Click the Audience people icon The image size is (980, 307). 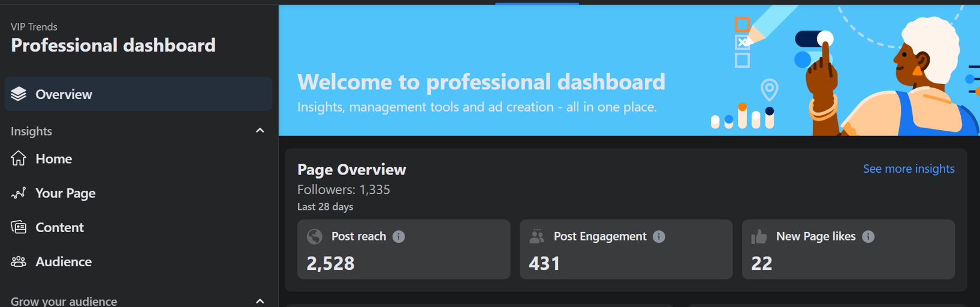click(x=19, y=261)
